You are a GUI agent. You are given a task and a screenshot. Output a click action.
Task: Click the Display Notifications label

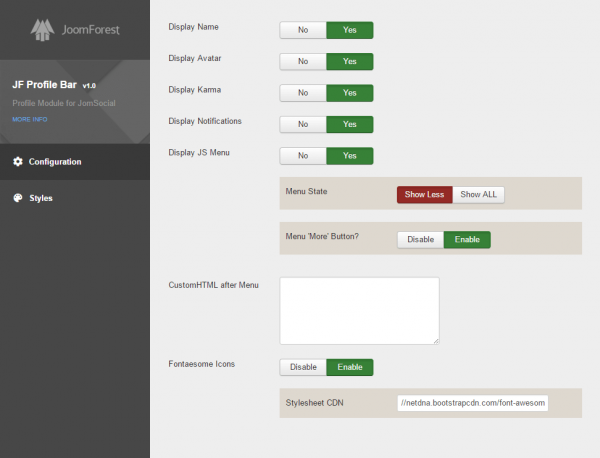tap(205, 121)
